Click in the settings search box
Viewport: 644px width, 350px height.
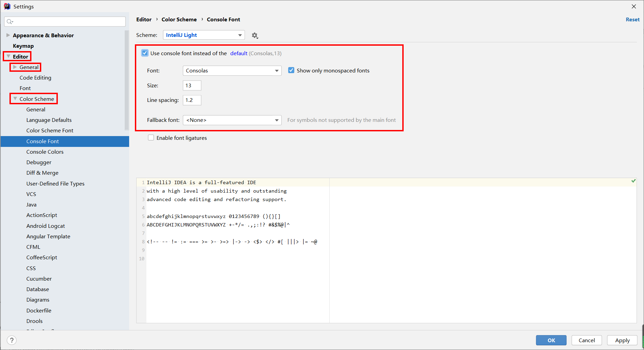(x=65, y=22)
